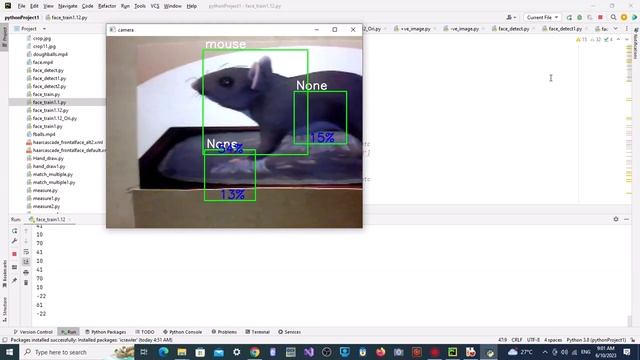Open Services tool window

(289, 332)
